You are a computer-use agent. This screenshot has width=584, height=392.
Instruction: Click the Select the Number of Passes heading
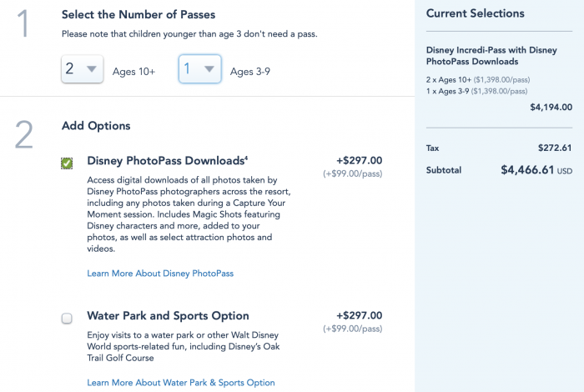pos(138,14)
